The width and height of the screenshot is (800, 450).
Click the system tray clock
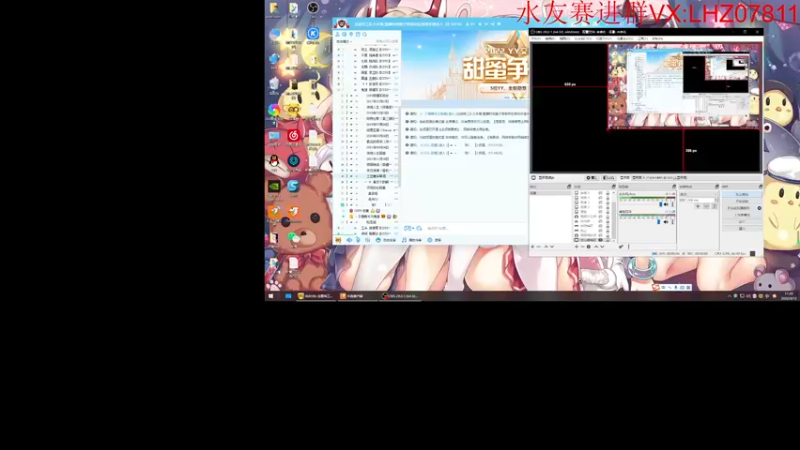[789, 296]
